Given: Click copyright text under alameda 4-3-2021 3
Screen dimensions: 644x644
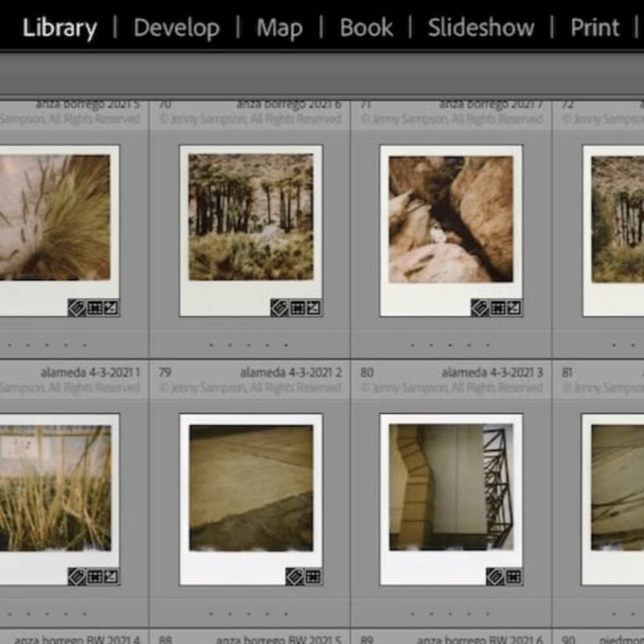Looking at the screenshot, I should (x=452, y=388).
